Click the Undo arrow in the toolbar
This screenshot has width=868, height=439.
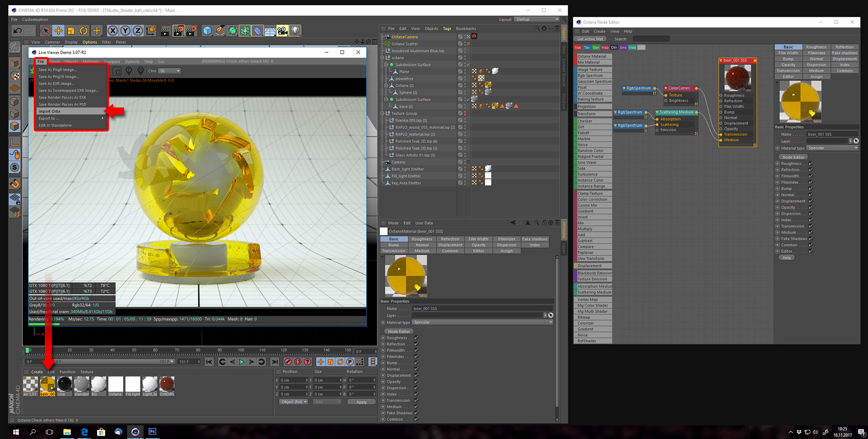(x=17, y=31)
